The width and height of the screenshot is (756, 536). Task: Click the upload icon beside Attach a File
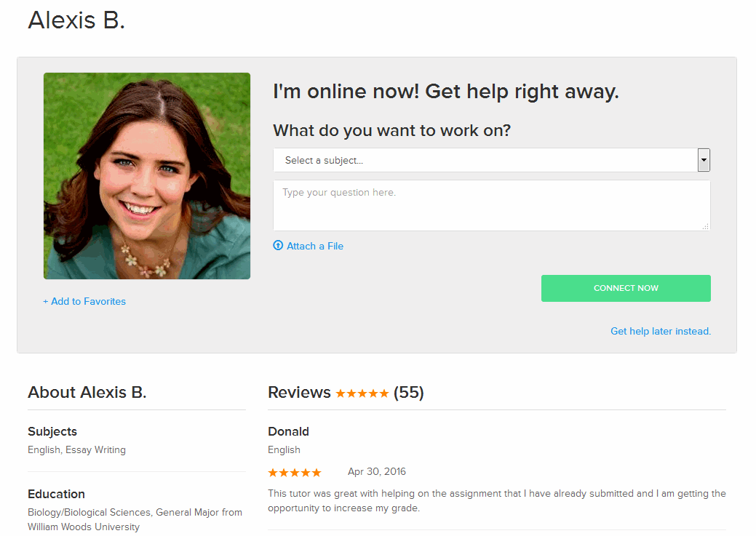(277, 246)
